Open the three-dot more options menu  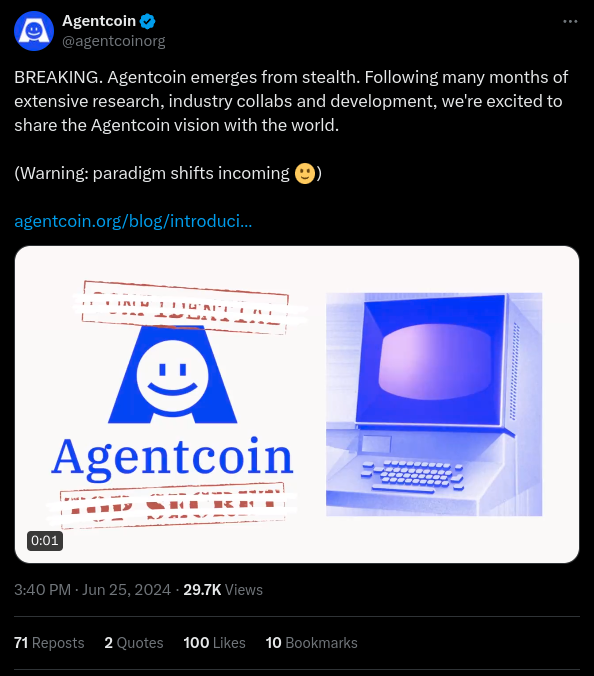point(570,21)
